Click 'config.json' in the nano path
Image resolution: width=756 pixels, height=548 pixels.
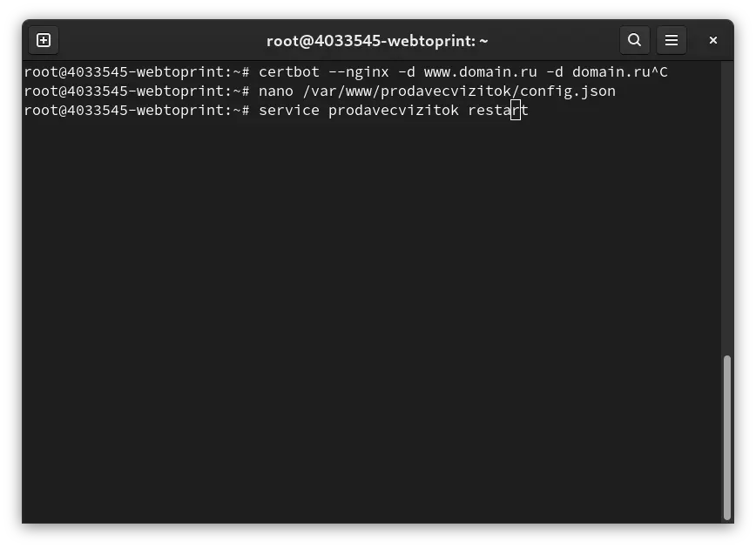coord(568,91)
